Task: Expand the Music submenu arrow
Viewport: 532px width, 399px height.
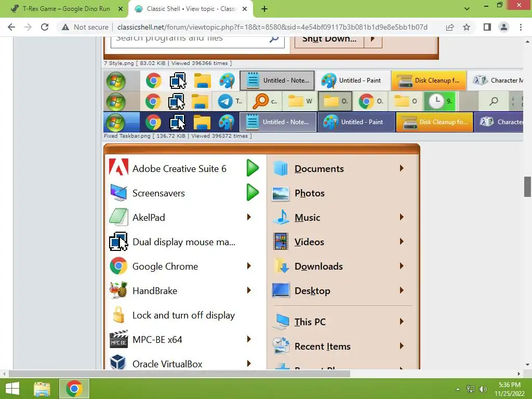Action: (402, 217)
